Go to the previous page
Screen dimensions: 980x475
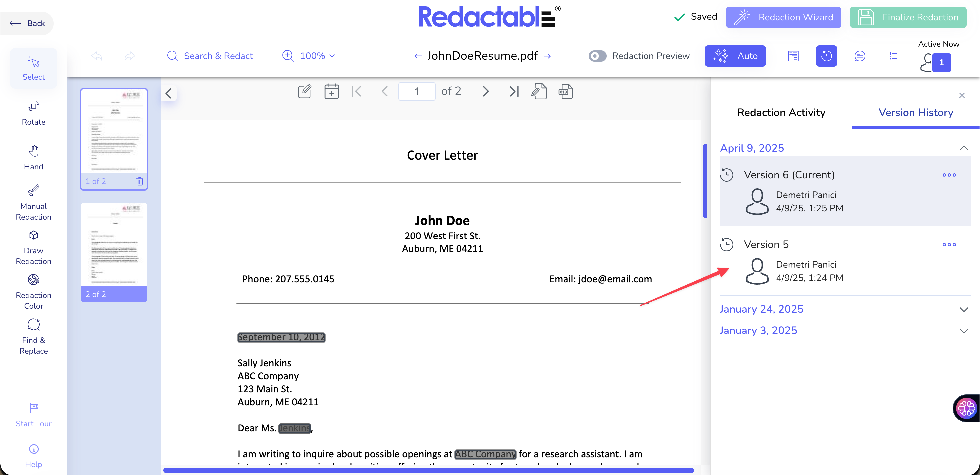pyautogui.click(x=385, y=91)
